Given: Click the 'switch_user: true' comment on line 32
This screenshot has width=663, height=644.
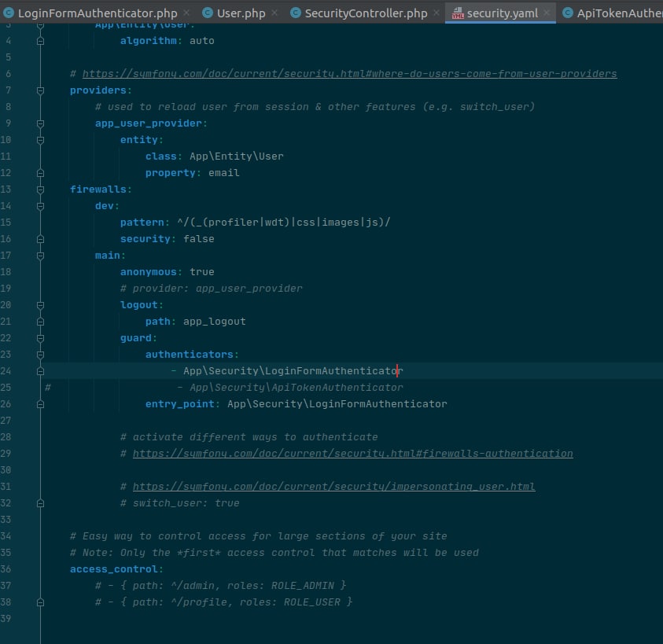Looking at the screenshot, I should (x=179, y=502).
